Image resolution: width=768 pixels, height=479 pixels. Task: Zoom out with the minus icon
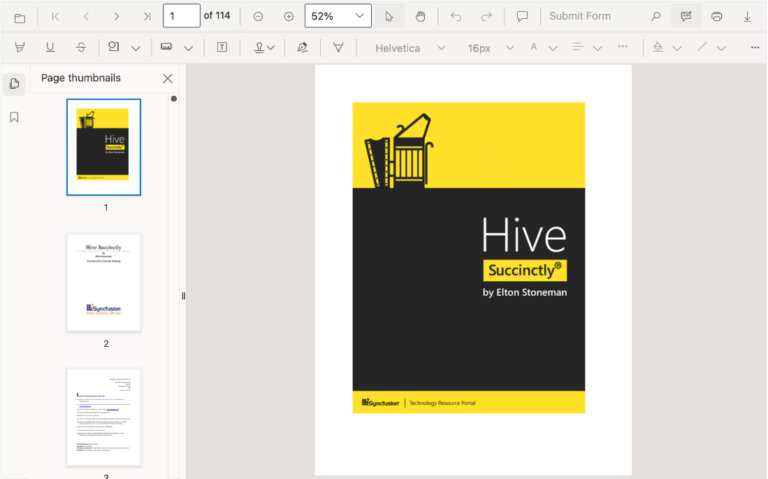tap(258, 17)
